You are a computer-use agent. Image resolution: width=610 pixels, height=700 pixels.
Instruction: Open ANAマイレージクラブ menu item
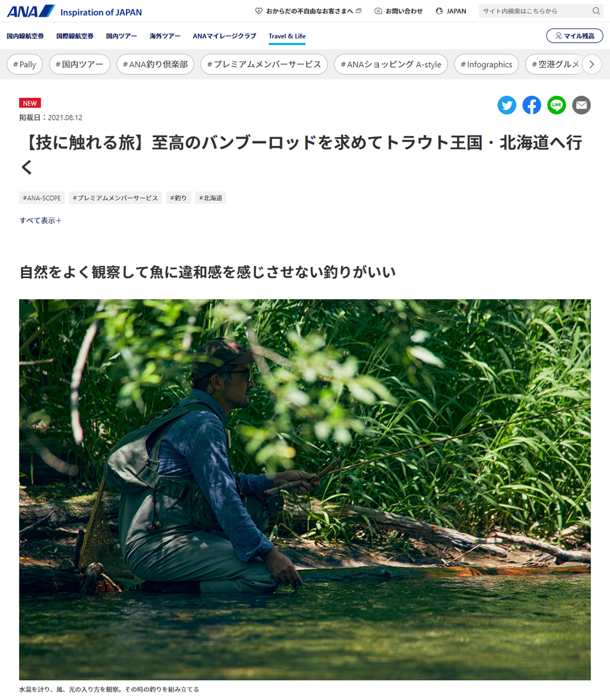tap(224, 36)
